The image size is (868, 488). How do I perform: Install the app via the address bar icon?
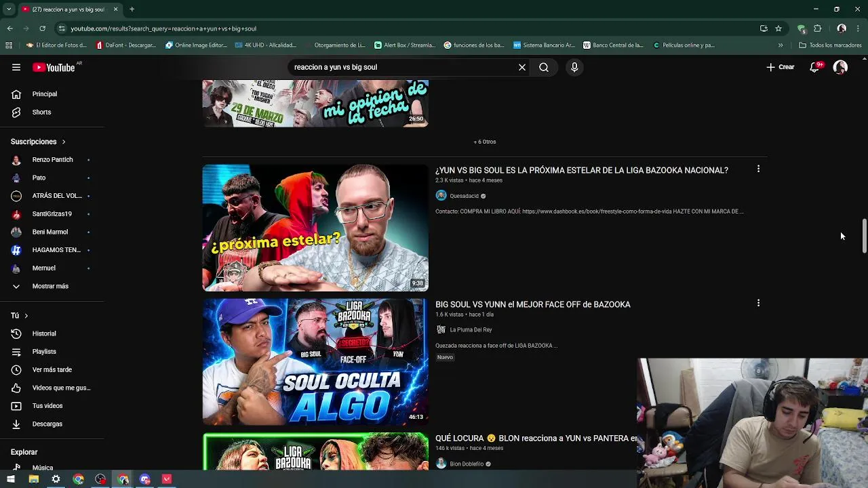point(764,28)
